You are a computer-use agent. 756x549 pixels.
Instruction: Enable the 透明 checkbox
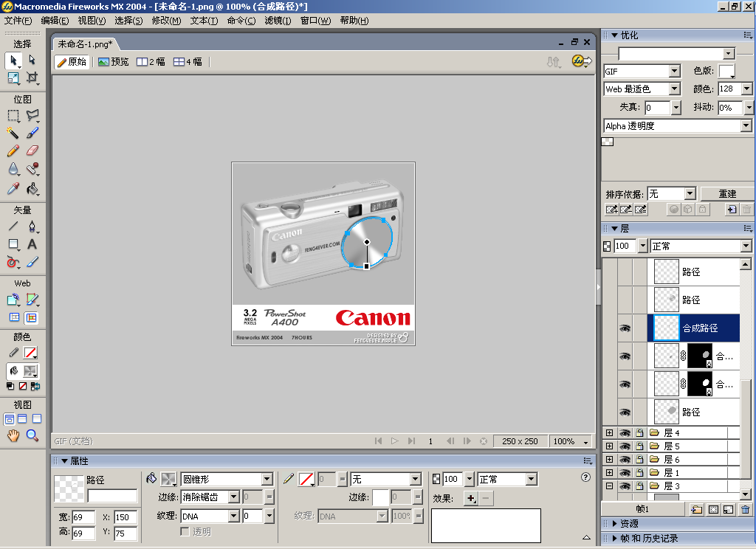click(x=185, y=531)
